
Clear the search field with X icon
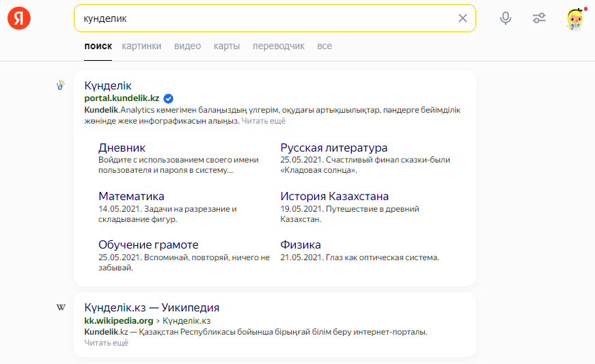(x=462, y=18)
